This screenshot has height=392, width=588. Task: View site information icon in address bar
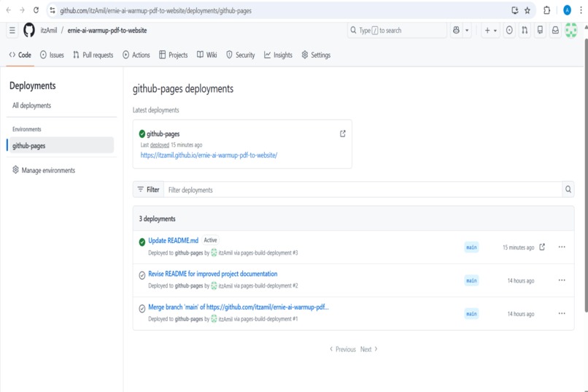pyautogui.click(x=53, y=10)
